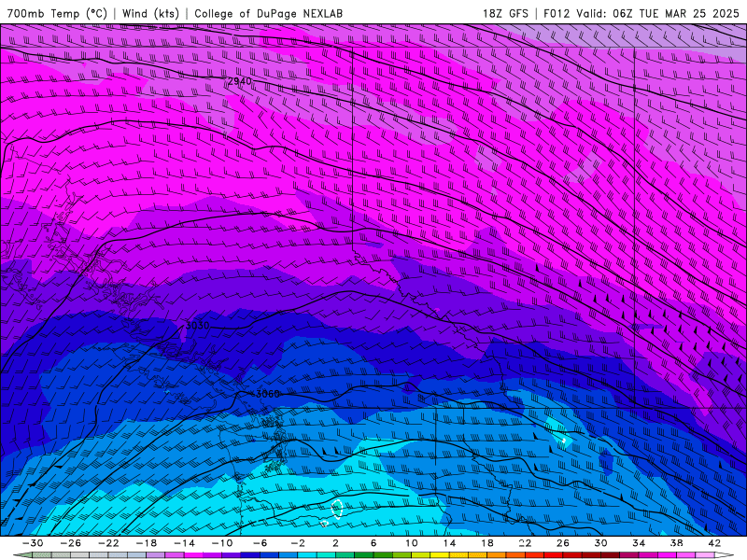Viewport: 747px width, 560px height.
Task: Click 'College of DuPage NEXLAB' header text
Action: (x=268, y=13)
